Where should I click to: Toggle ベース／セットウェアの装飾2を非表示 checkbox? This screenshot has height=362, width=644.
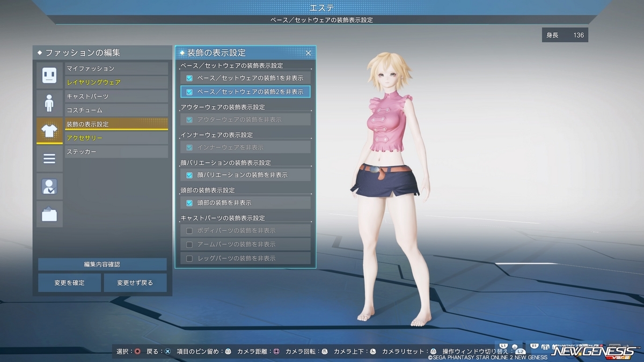point(189,92)
